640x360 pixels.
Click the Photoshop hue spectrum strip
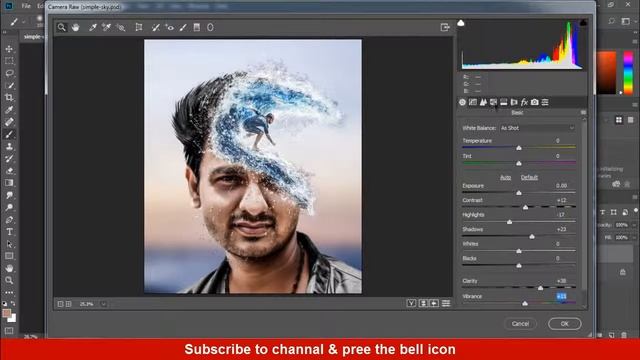[x=629, y=73]
